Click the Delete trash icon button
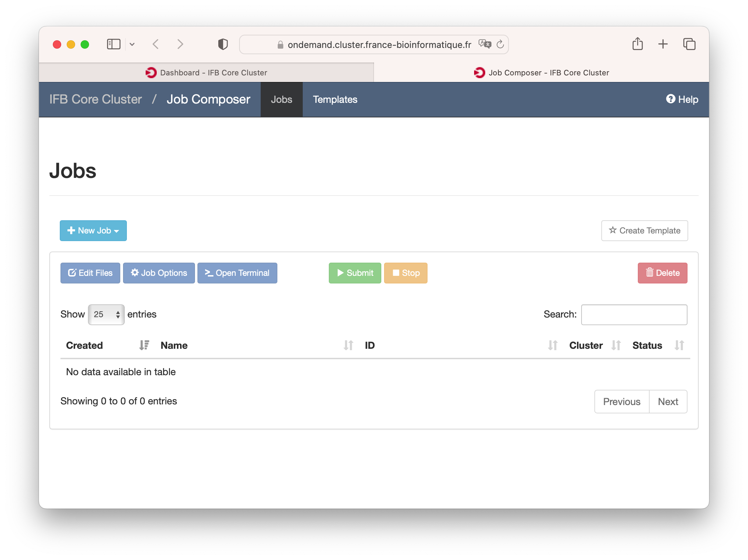Viewport: 748px width, 560px height. click(x=662, y=273)
